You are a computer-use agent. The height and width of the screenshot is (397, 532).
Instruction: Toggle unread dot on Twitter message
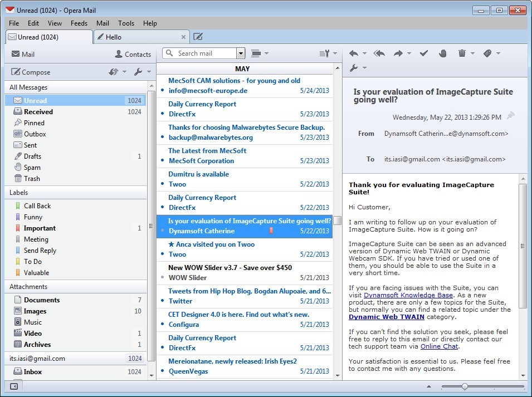(x=162, y=301)
